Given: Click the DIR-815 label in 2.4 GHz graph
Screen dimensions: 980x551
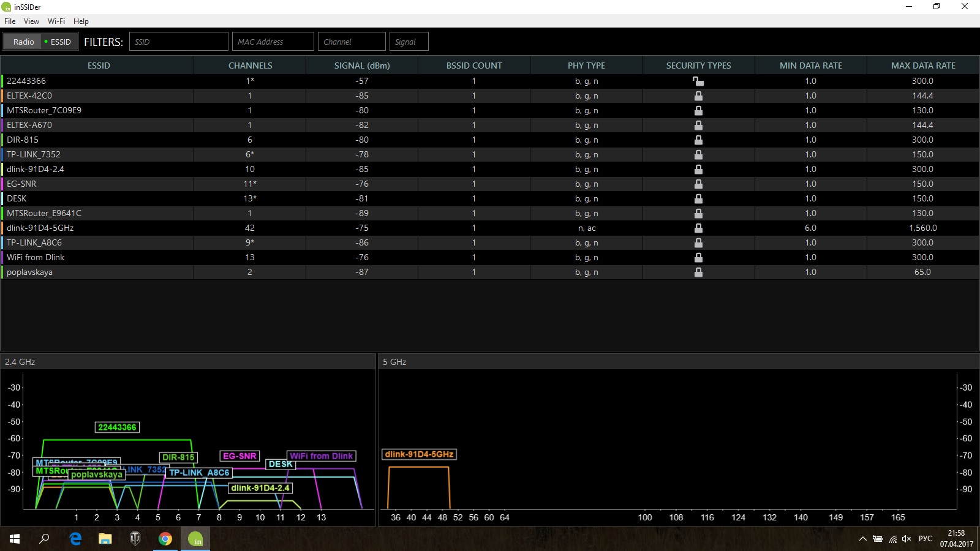Looking at the screenshot, I should point(178,457).
